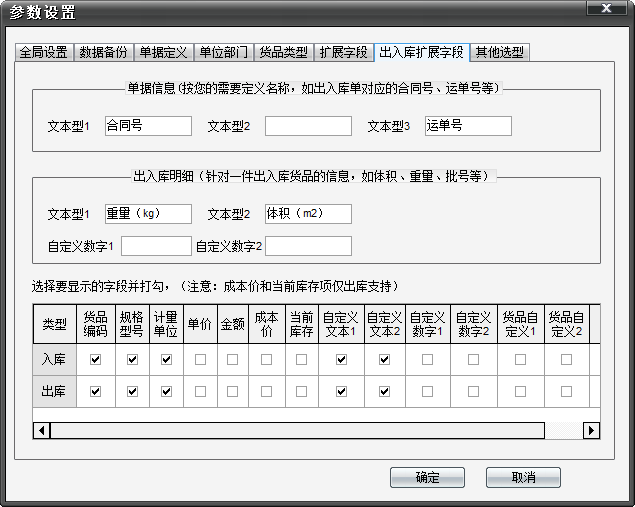Uncheck 规格型号 for 出库 row
Image resolution: width=635 pixels, height=507 pixels.
132,392
